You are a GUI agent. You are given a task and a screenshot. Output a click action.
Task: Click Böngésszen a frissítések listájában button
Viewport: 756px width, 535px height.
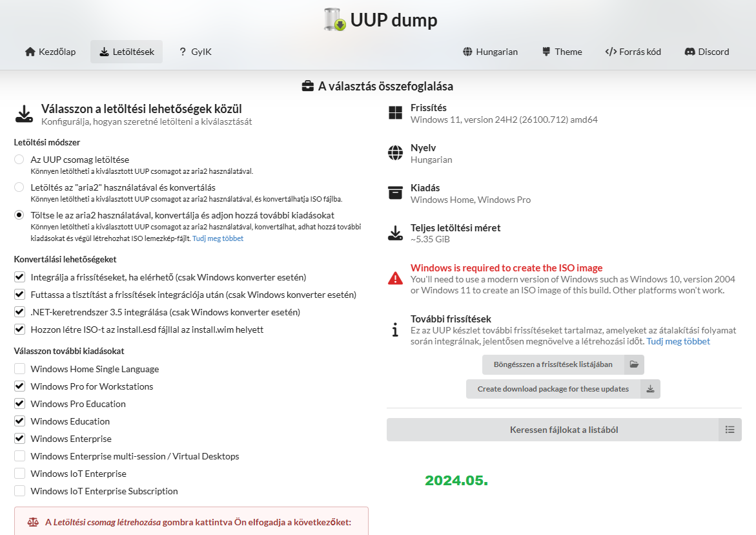coord(553,364)
